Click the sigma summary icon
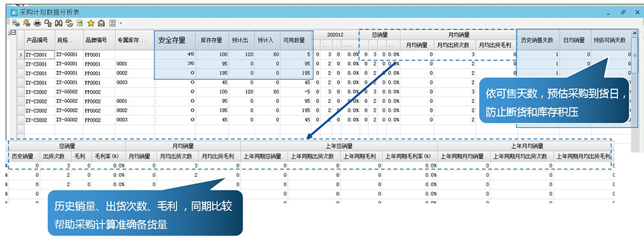 pos(112,23)
